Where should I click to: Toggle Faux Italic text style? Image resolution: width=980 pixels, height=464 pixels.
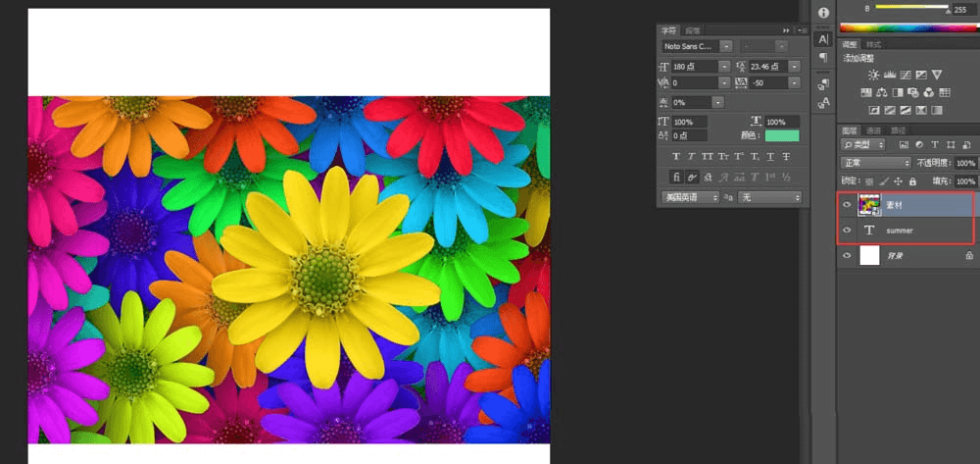(x=691, y=156)
